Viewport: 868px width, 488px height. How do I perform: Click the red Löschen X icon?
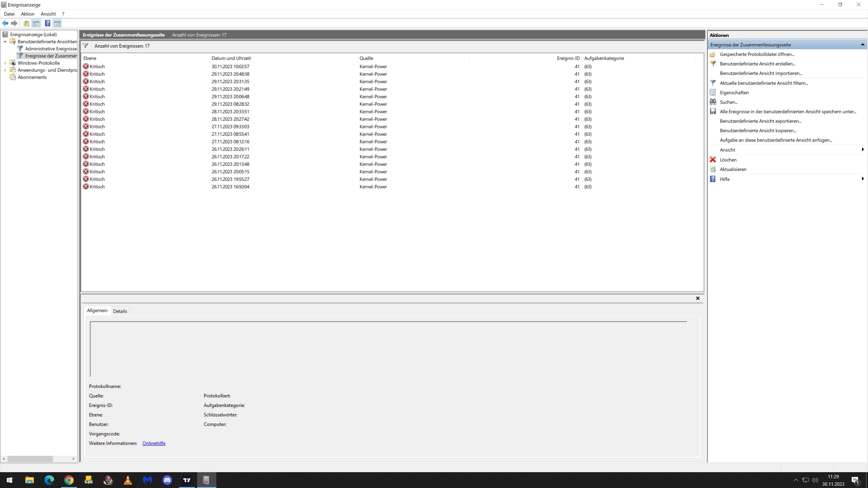(x=713, y=160)
